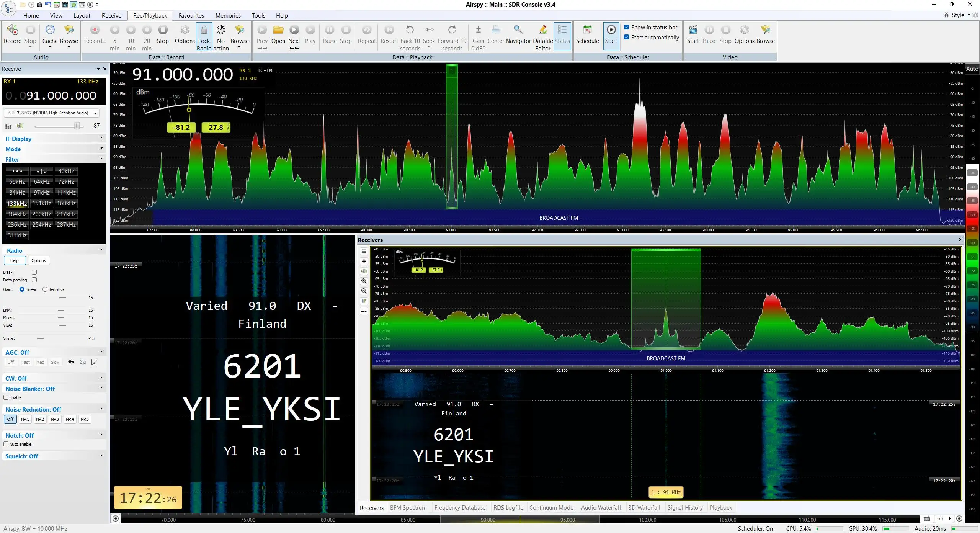Toggle the playback Status icon

(x=562, y=30)
